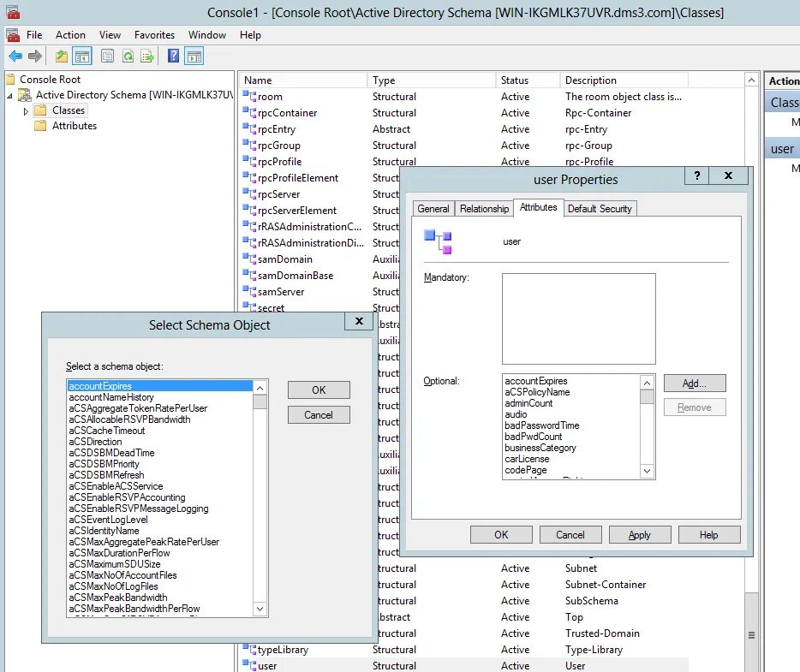The image size is (800, 672).
Task: Click the Description column header
Action: [624, 80]
